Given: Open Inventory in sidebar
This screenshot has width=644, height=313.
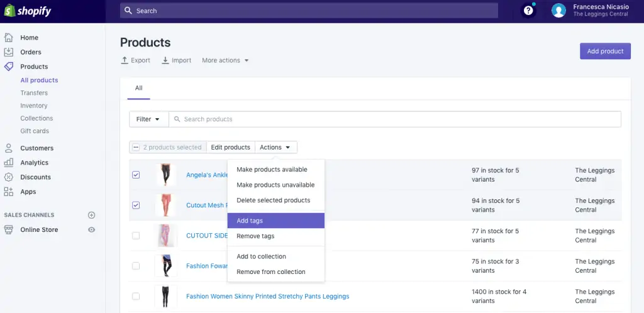Looking at the screenshot, I should 34,106.
